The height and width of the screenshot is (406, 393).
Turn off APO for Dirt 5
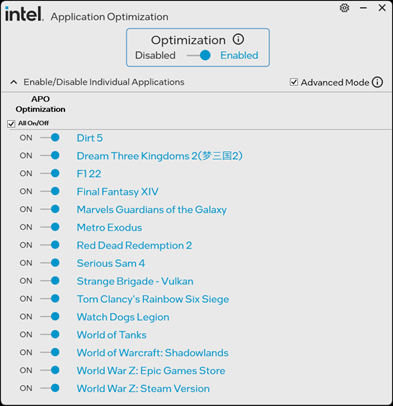point(50,137)
